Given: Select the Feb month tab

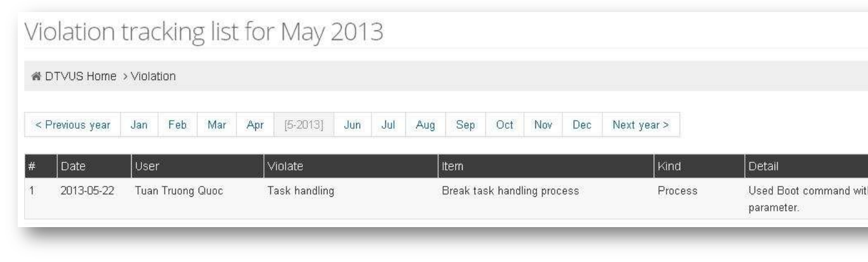Looking at the screenshot, I should click(x=177, y=125).
